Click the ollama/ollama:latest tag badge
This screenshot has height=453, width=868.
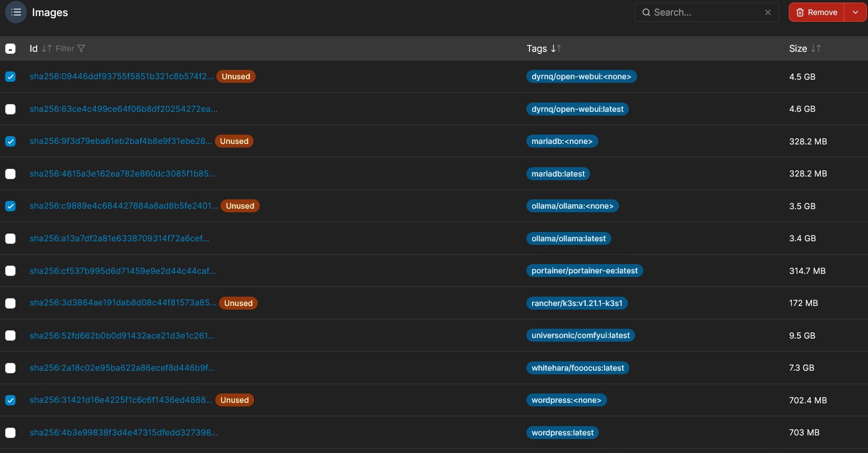pos(569,239)
